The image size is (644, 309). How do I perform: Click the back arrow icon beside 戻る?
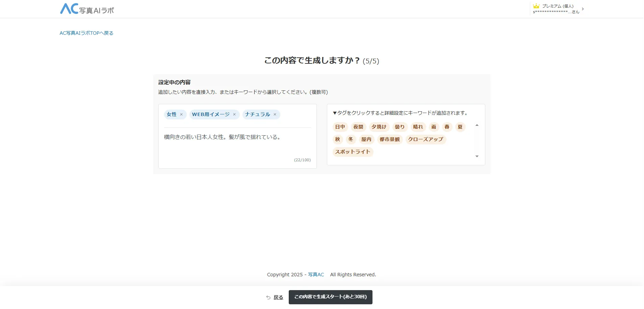click(x=268, y=297)
